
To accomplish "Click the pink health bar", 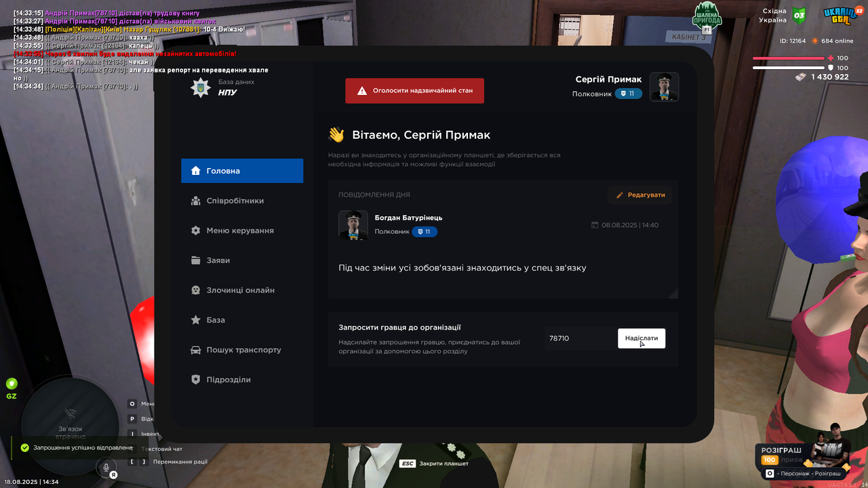I will tap(789, 58).
